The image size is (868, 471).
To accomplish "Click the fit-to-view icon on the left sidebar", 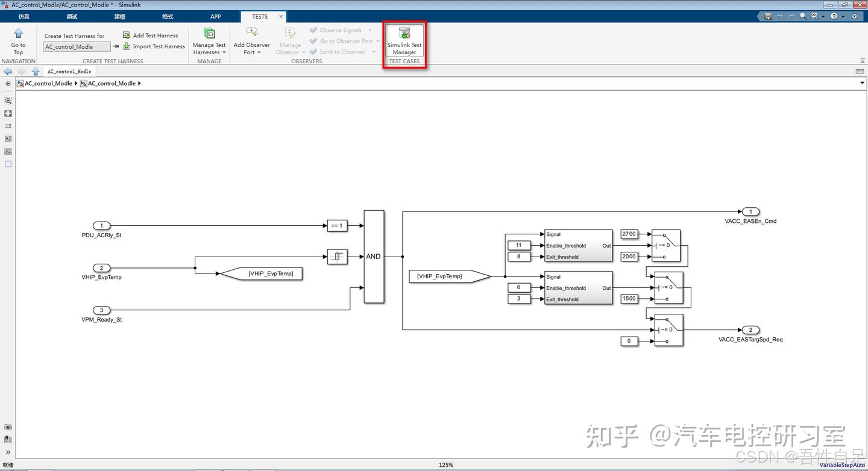I will click(x=8, y=113).
